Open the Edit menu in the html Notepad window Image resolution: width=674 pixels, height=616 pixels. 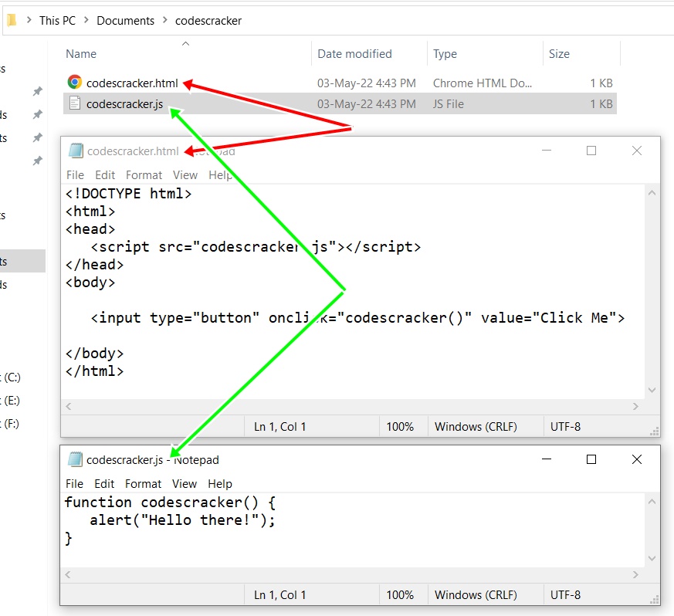(105, 174)
